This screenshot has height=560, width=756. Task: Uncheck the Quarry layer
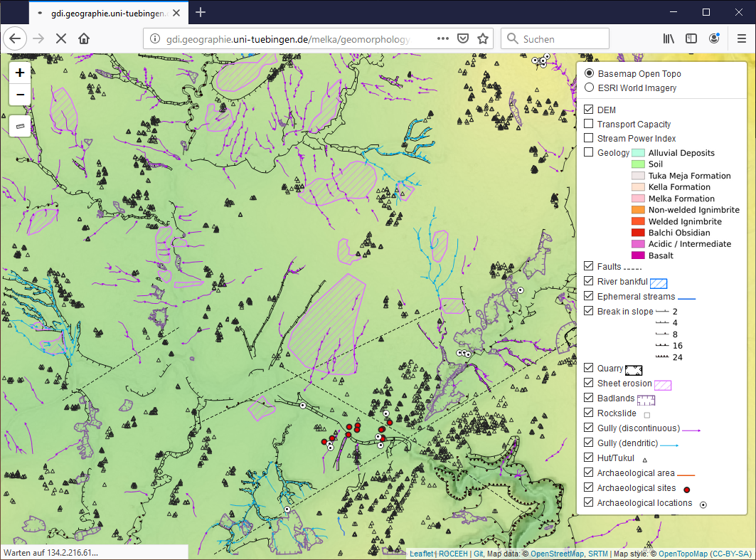click(588, 368)
